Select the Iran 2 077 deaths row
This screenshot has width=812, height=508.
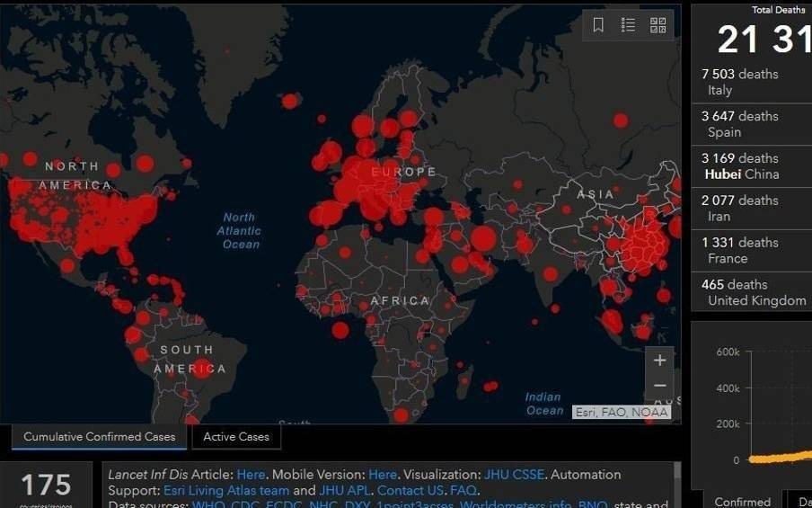click(752, 209)
